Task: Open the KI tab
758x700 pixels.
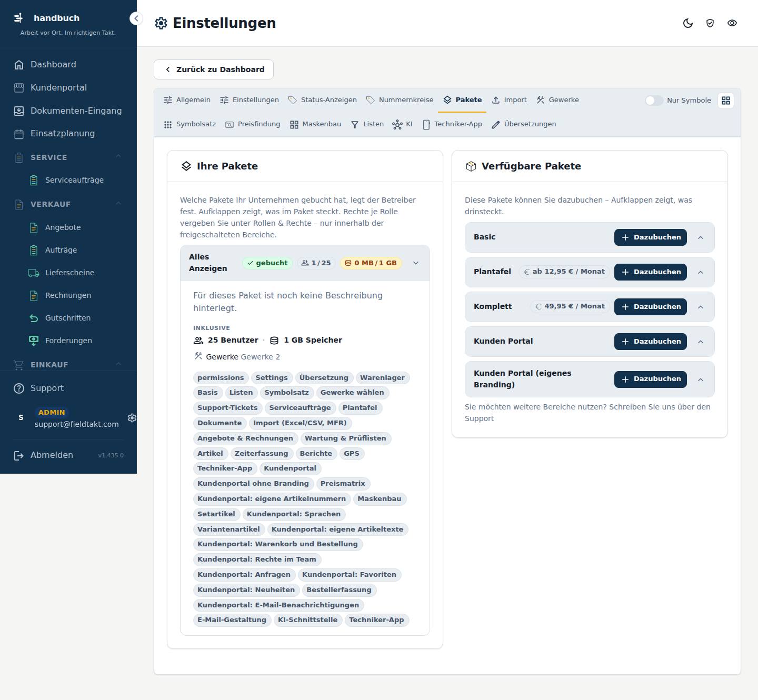Action: click(402, 124)
